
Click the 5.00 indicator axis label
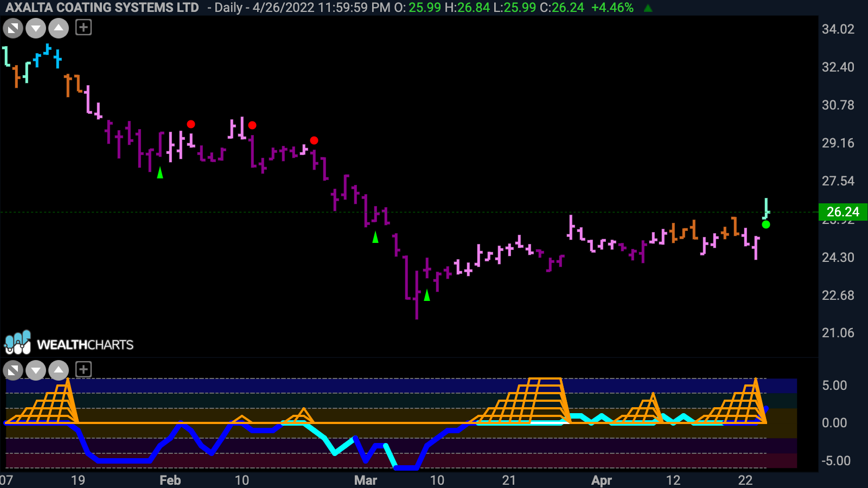coord(834,386)
